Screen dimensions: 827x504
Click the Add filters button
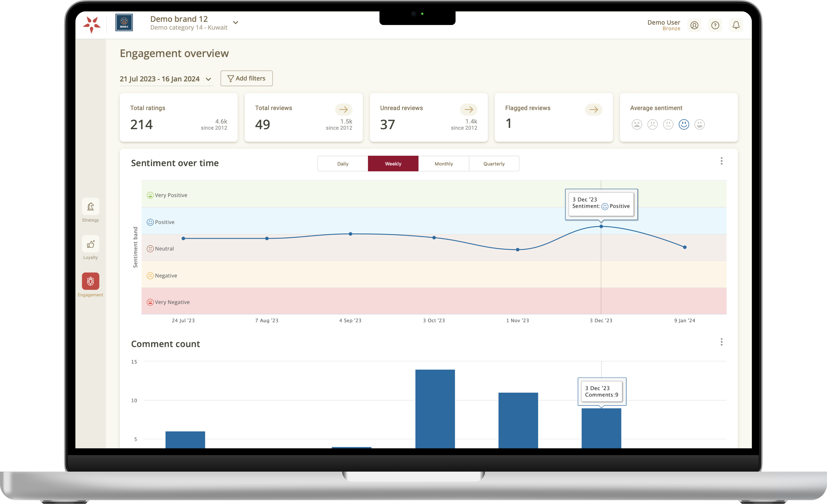[x=246, y=78]
